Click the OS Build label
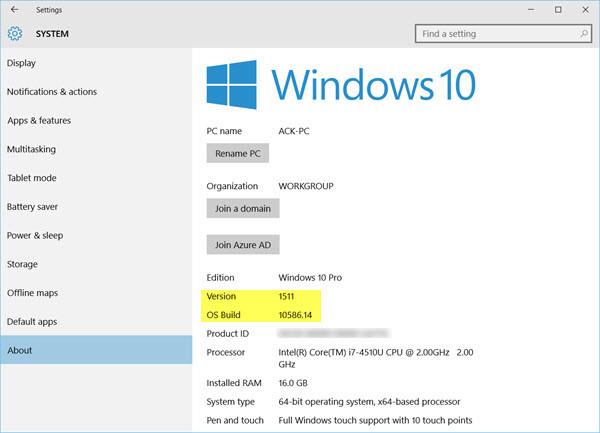 tap(223, 315)
